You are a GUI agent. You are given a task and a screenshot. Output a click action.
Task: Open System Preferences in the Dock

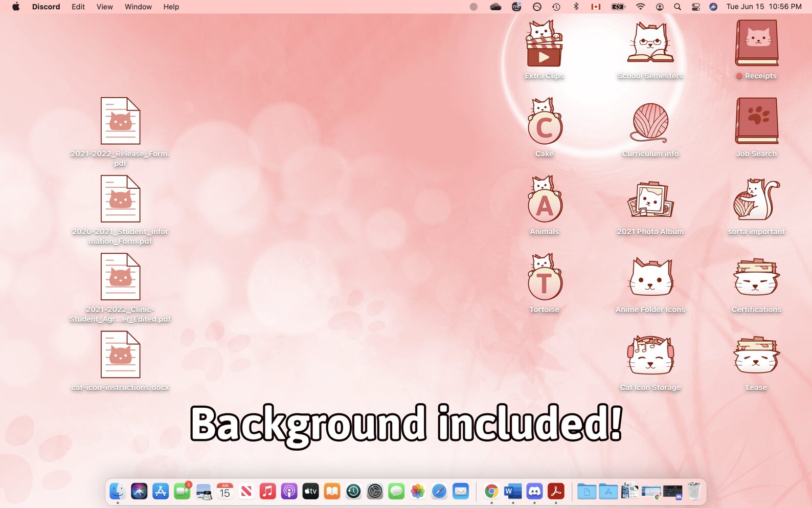click(x=375, y=491)
